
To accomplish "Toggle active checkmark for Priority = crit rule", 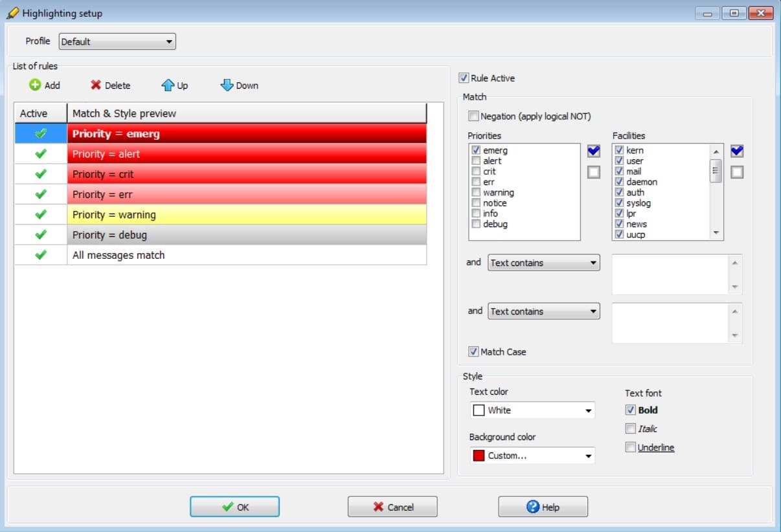I will pos(41,174).
